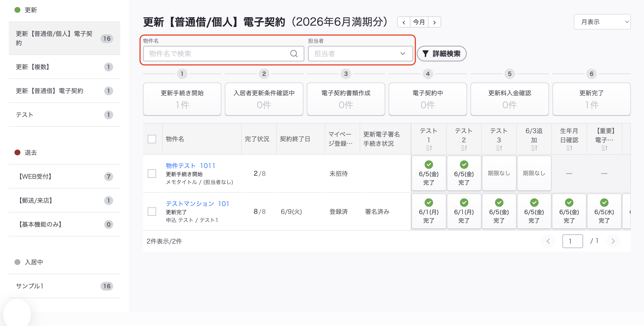Filter by 電子契約書類作成 step card
This screenshot has width=644, height=326.
coord(346,99)
